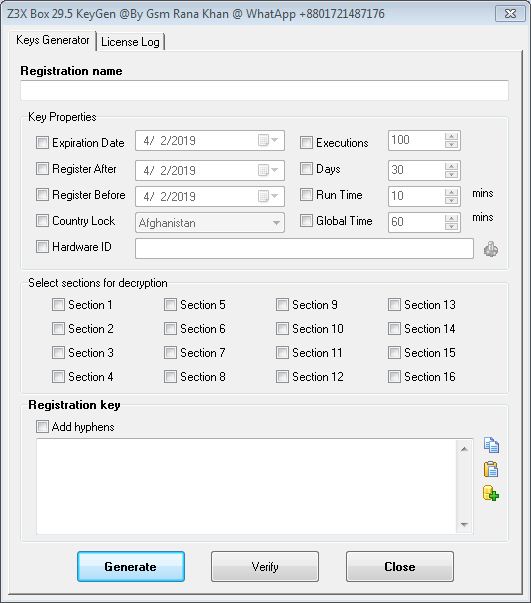Increase Days value with the up arrow

pos(451,166)
